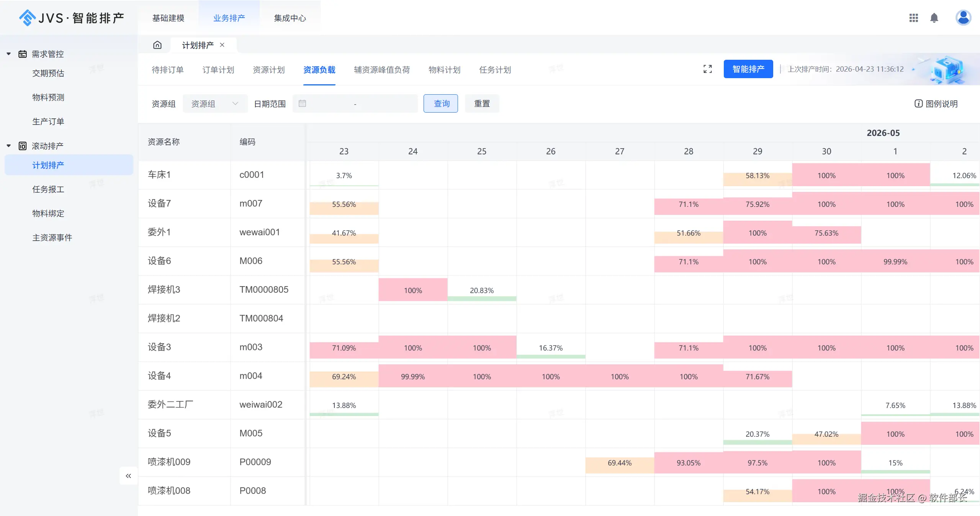This screenshot has height=516, width=980.
Task: Collapse sidebar with double-chevron icon
Action: tap(128, 476)
